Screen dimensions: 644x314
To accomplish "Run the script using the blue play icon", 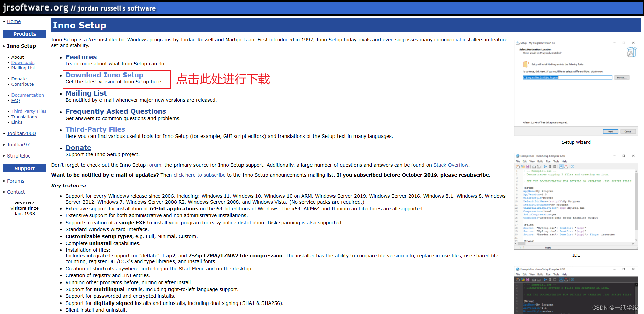I will click(545, 167).
